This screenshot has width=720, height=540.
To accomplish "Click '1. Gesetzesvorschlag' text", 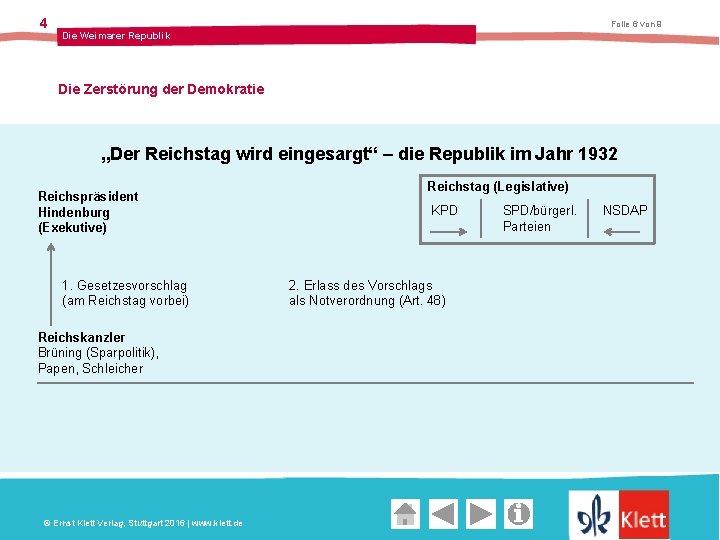I will 124,285.
